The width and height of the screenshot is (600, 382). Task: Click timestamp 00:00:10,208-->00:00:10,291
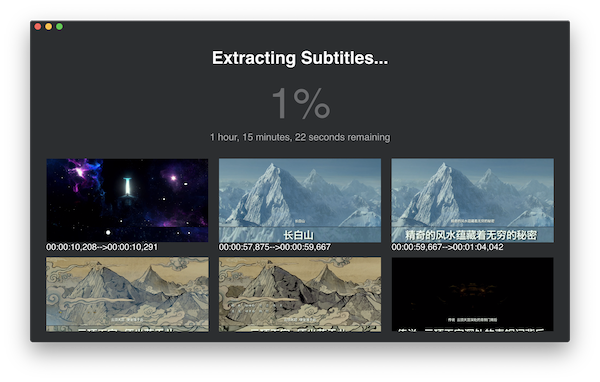pos(102,247)
